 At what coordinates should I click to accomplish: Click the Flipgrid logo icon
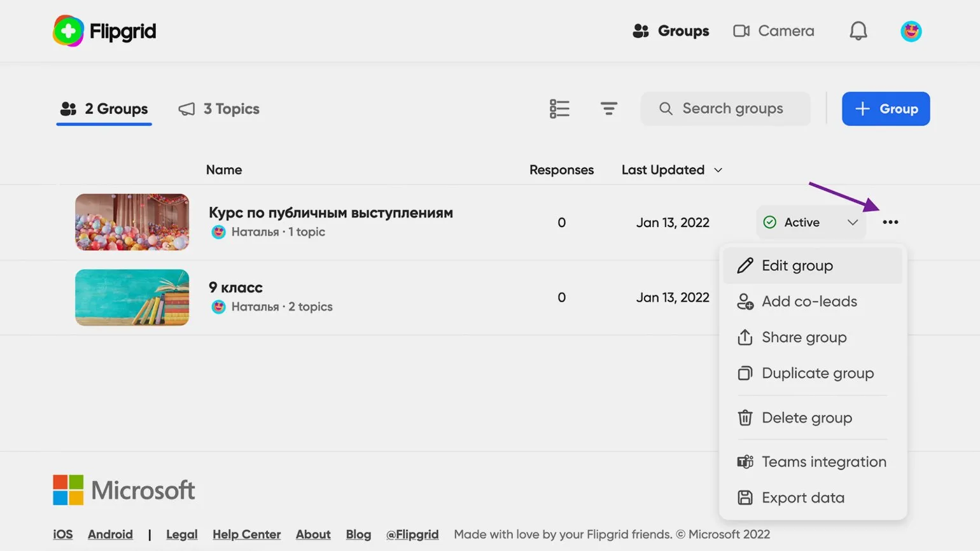(x=68, y=31)
